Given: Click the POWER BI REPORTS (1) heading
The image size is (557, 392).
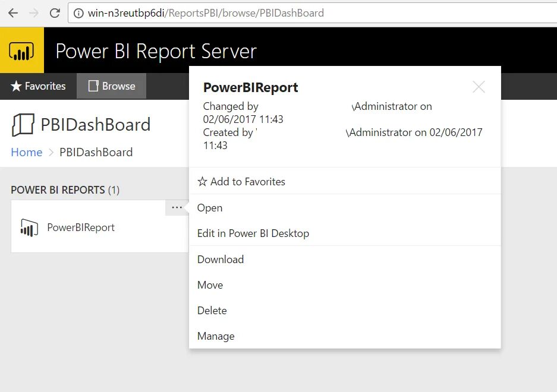Looking at the screenshot, I should tap(65, 190).
